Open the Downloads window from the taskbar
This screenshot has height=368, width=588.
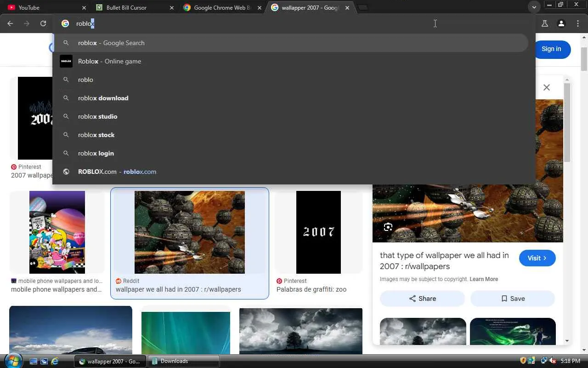point(184,361)
